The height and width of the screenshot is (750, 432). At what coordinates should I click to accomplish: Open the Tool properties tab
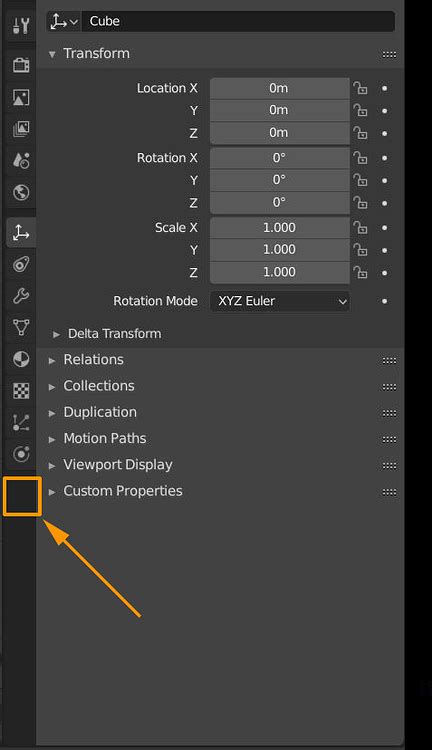coord(21,26)
